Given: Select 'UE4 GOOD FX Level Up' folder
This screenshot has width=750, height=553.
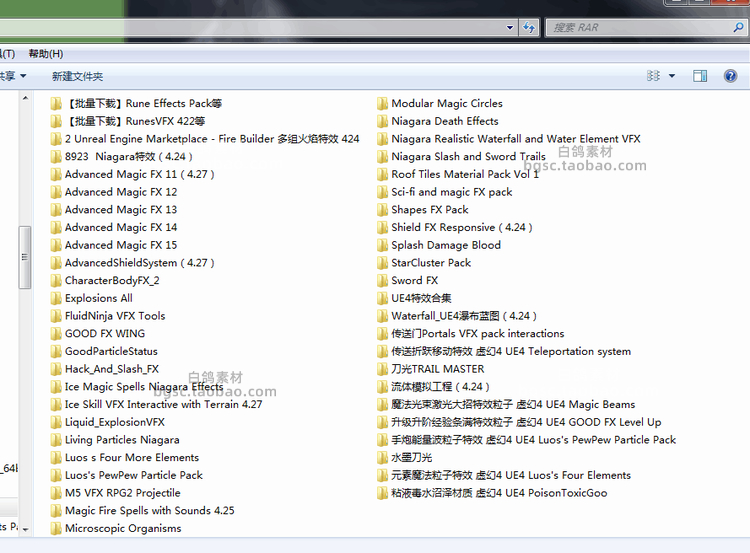Looking at the screenshot, I should (603, 422).
